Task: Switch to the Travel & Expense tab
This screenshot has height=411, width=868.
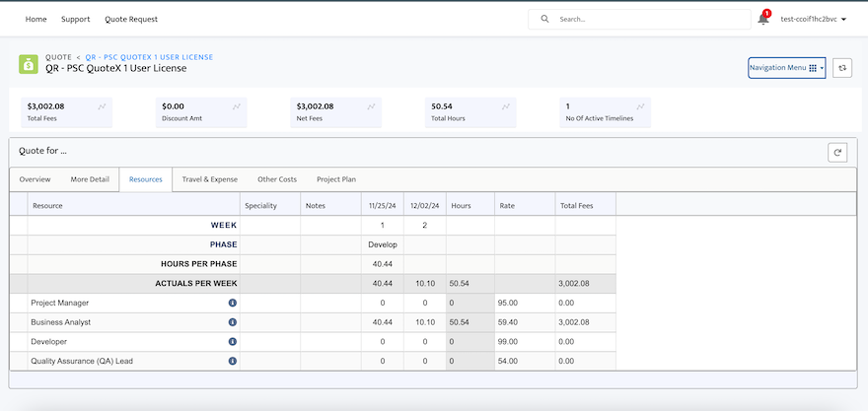Action: pyautogui.click(x=210, y=179)
